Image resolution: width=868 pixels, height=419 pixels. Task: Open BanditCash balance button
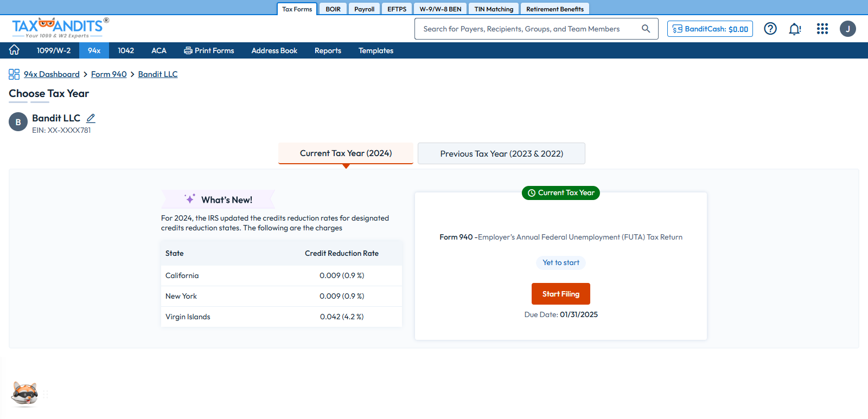(710, 29)
